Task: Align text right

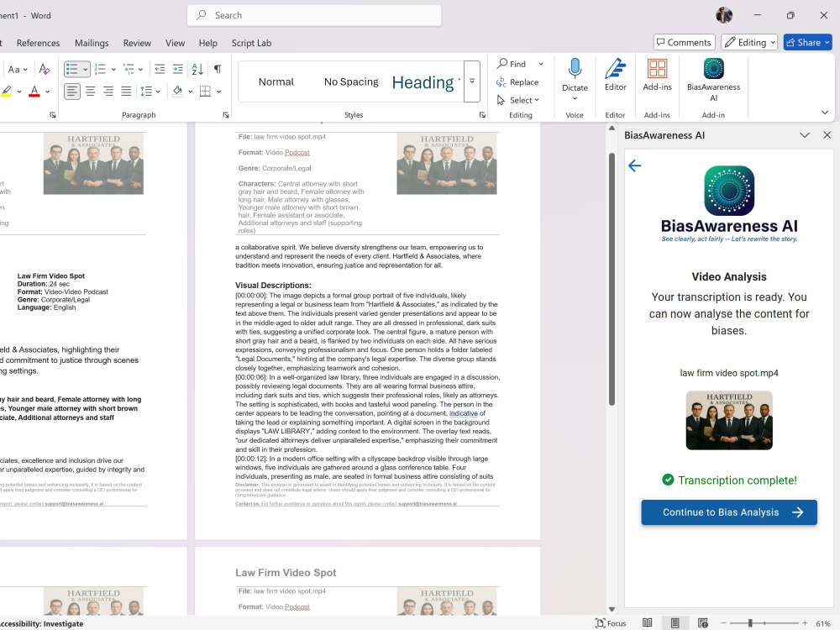Action: click(108, 92)
